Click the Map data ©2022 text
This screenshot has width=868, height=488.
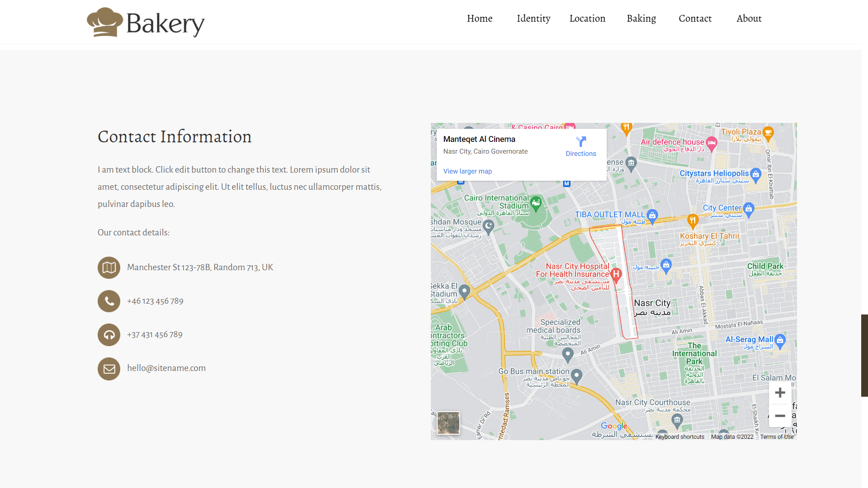point(732,437)
